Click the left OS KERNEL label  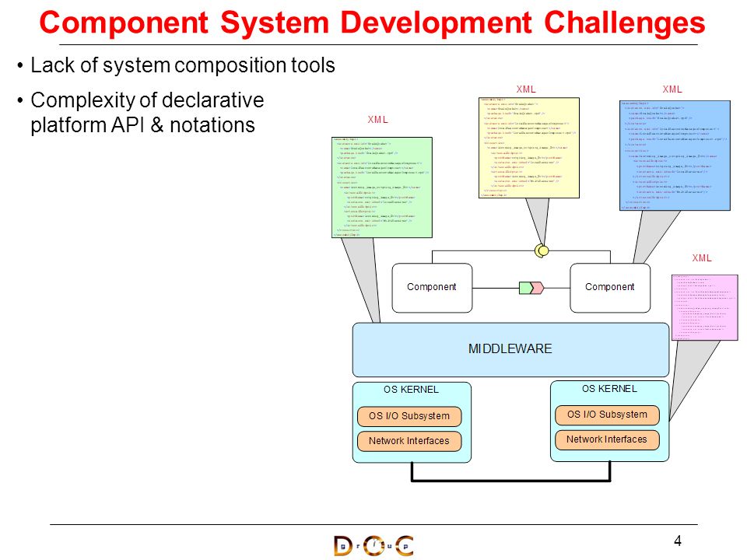point(411,389)
